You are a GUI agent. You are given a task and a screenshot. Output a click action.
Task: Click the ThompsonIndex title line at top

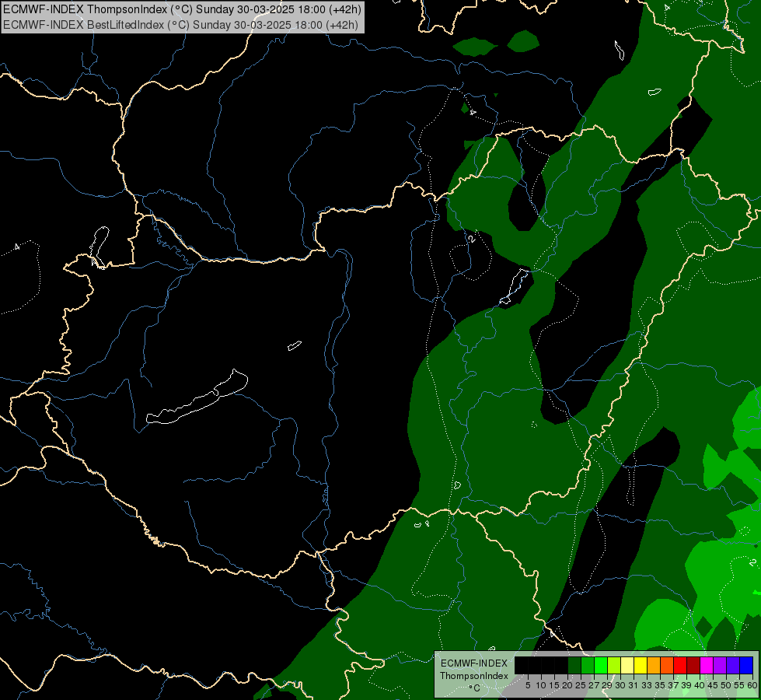tap(182, 9)
